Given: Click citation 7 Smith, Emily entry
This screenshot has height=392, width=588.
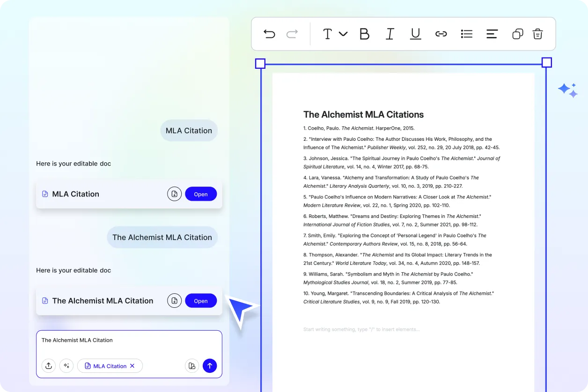Looking at the screenshot, I should 395,240.
